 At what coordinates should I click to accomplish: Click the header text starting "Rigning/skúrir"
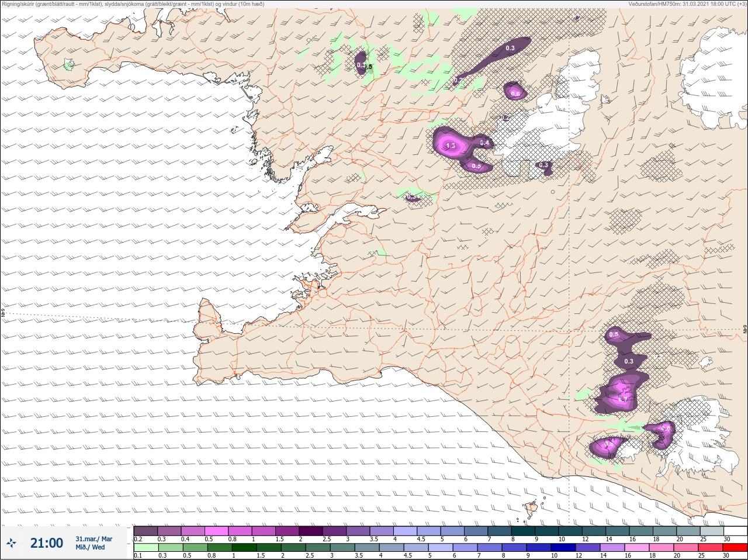coord(133,4)
